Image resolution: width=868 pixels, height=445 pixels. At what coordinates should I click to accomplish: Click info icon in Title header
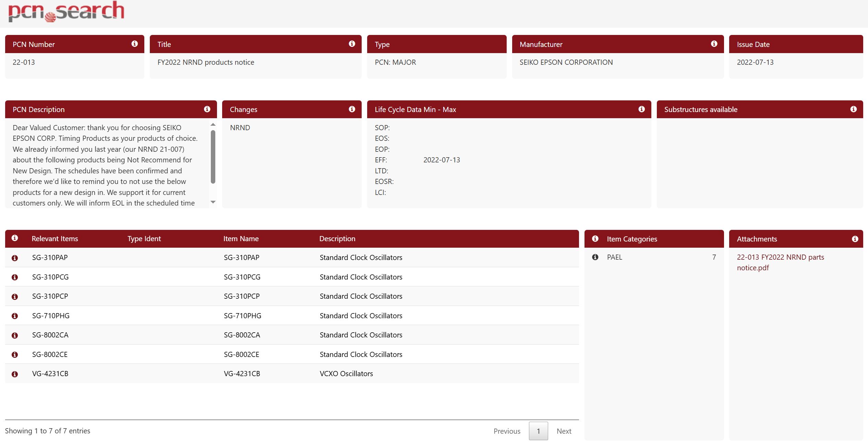pos(352,44)
